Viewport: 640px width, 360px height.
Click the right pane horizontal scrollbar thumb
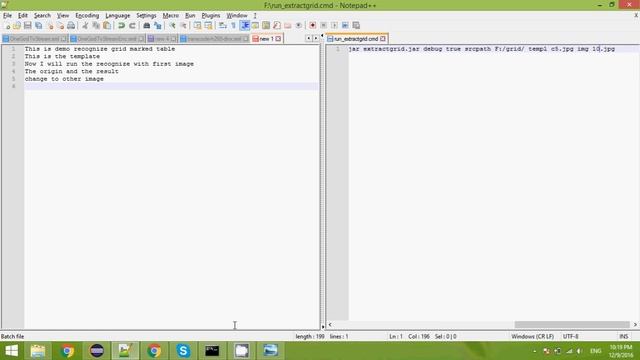[572, 324]
